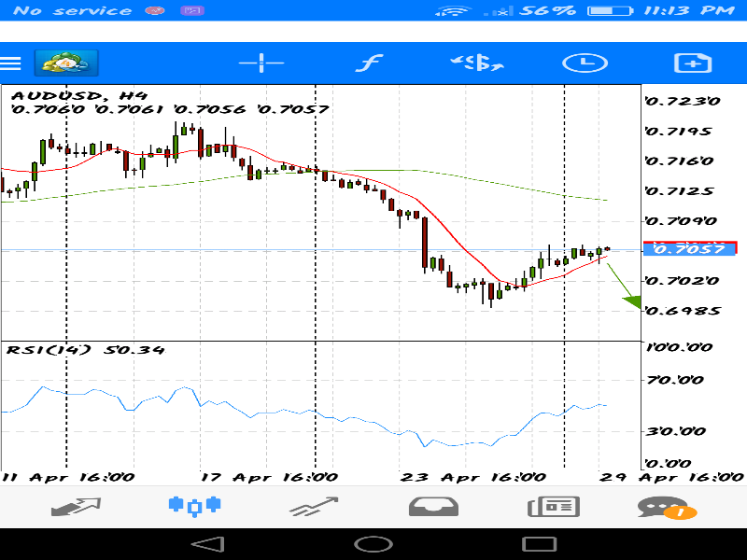This screenshot has width=747, height=560.
Task: Open the timeframe clock selector
Action: pos(585,63)
